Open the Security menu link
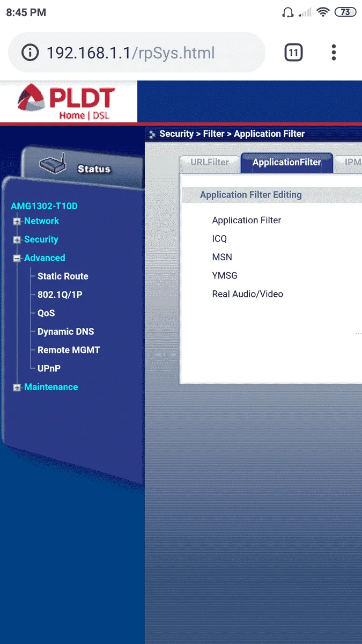Screen dimensions: 362x644 click(41, 239)
